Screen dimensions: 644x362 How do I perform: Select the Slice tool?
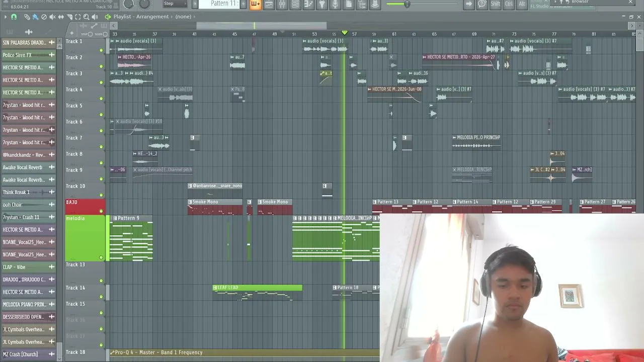click(69, 17)
